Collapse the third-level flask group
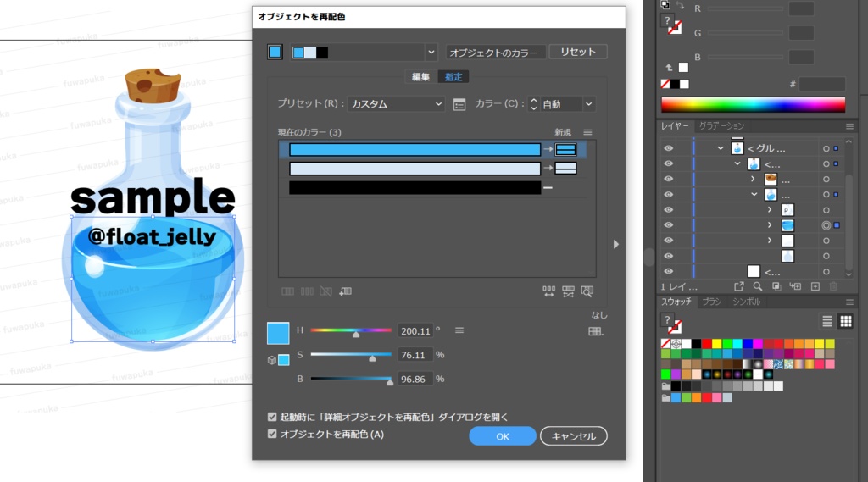868x482 pixels. 754,194
